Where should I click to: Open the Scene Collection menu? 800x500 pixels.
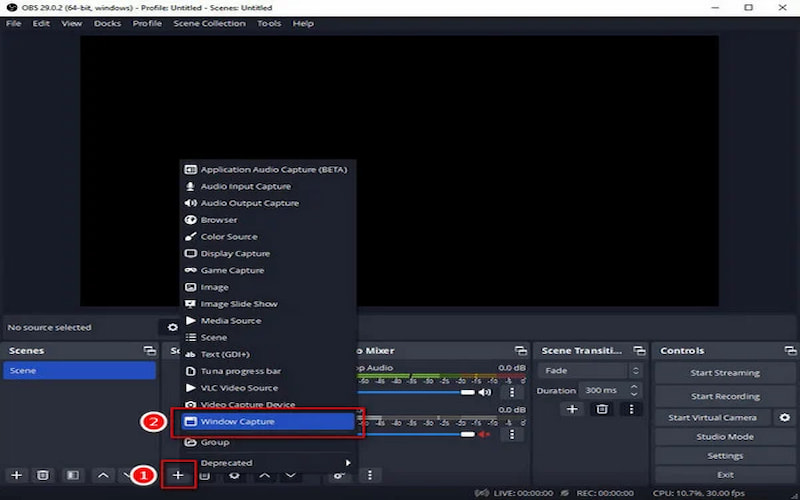[x=208, y=23]
